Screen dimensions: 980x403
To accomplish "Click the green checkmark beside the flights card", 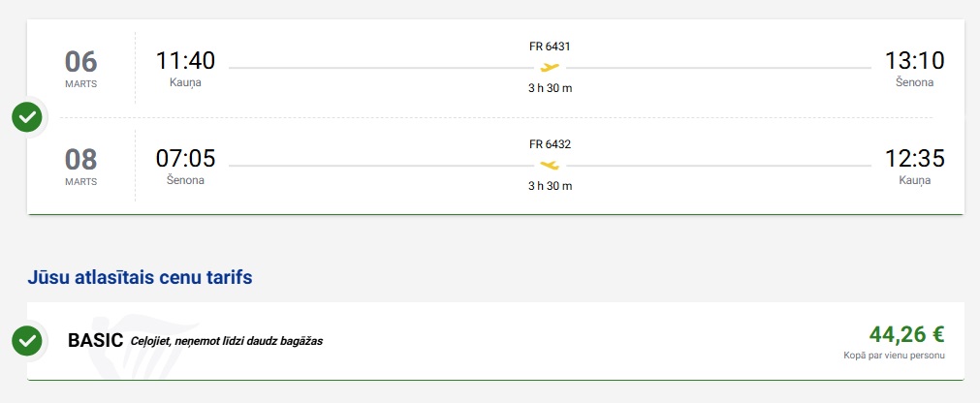I will (x=27, y=117).
